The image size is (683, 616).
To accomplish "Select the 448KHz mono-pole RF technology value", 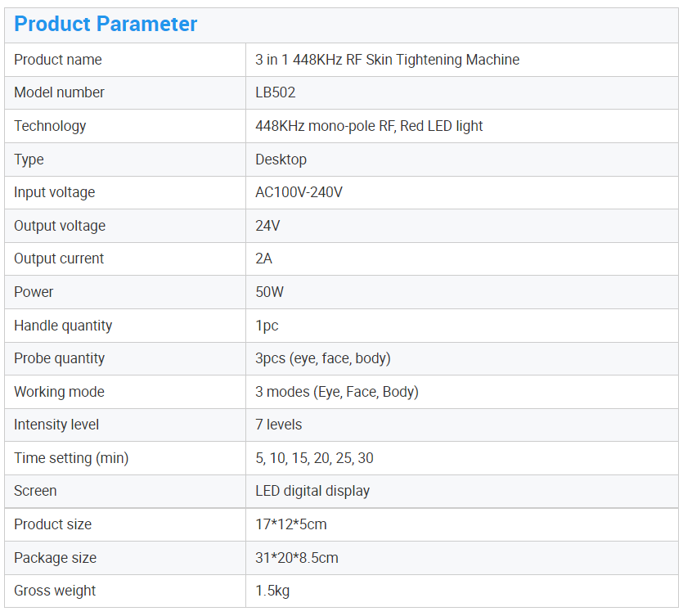I will 369,126.
